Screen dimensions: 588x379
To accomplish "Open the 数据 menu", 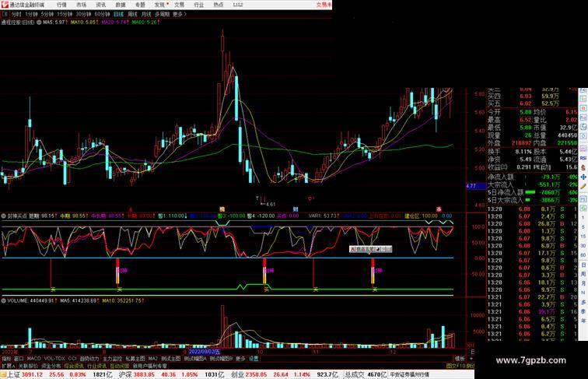I will 121,5.
